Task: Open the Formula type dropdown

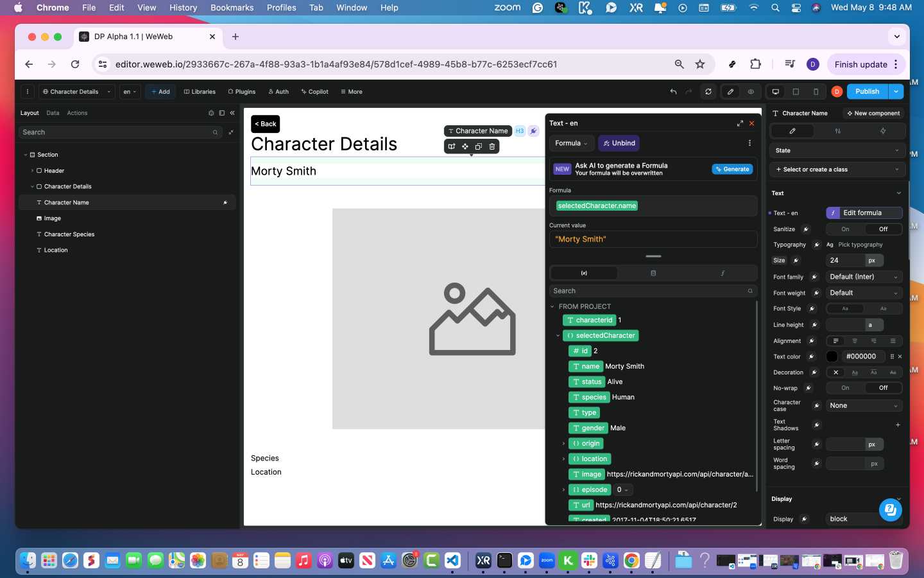Action: pos(571,143)
